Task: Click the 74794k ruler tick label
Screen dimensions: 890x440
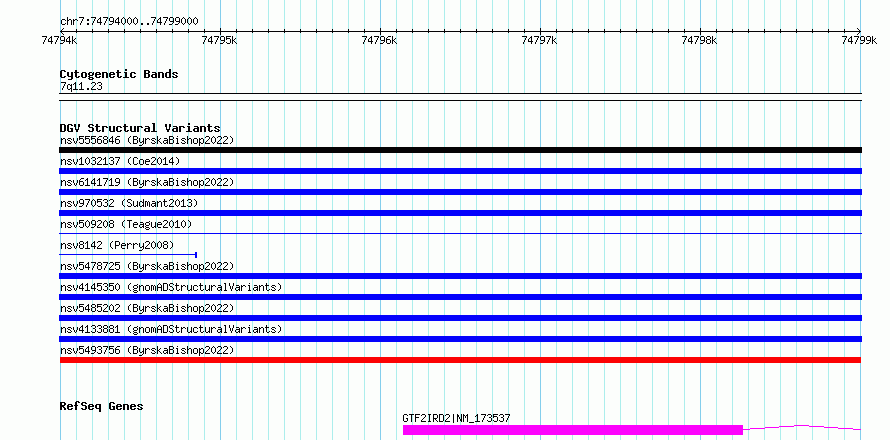Action: pos(60,40)
